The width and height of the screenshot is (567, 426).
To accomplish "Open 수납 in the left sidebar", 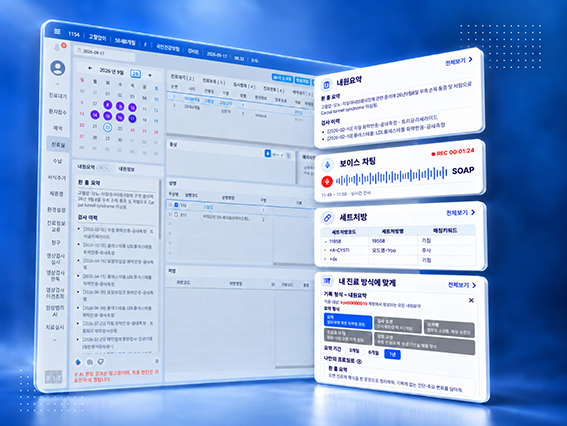I will point(57,161).
